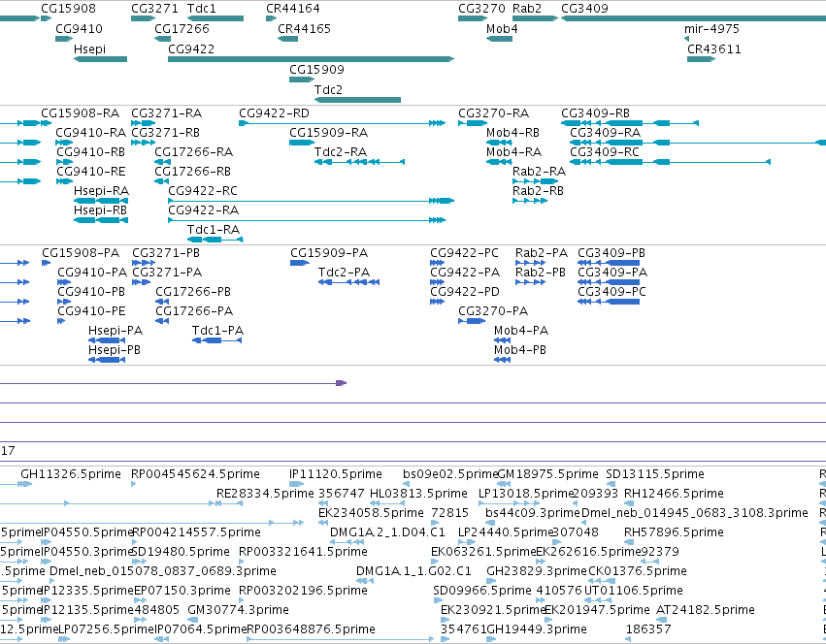Select the RE28334.5prime EST
The image size is (826, 644).
230,503
